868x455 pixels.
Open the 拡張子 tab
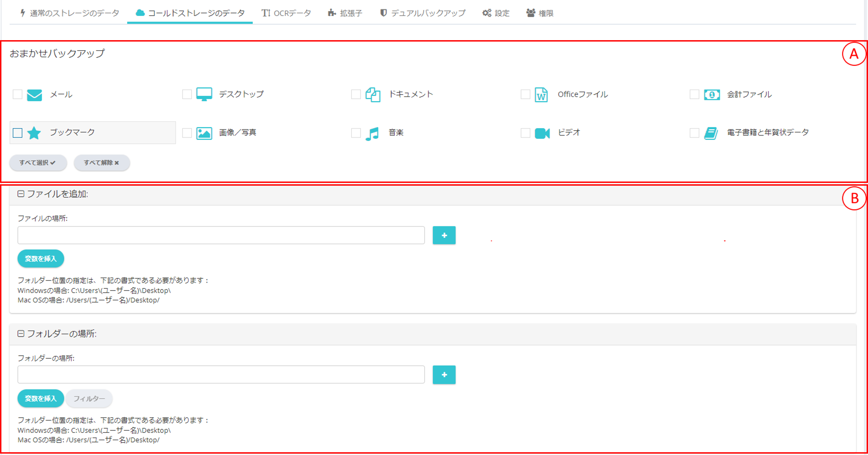(345, 13)
